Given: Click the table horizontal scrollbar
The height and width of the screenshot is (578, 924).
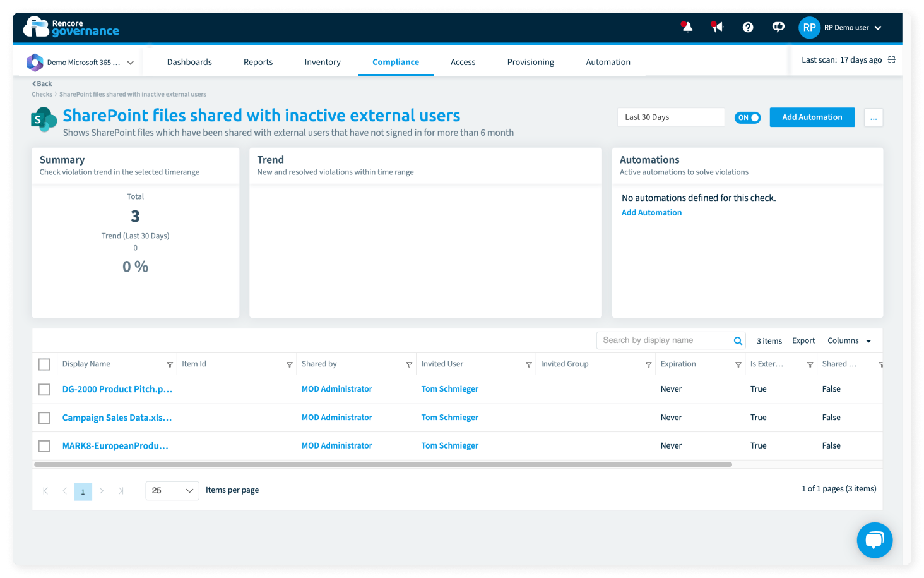Looking at the screenshot, I should click(383, 465).
